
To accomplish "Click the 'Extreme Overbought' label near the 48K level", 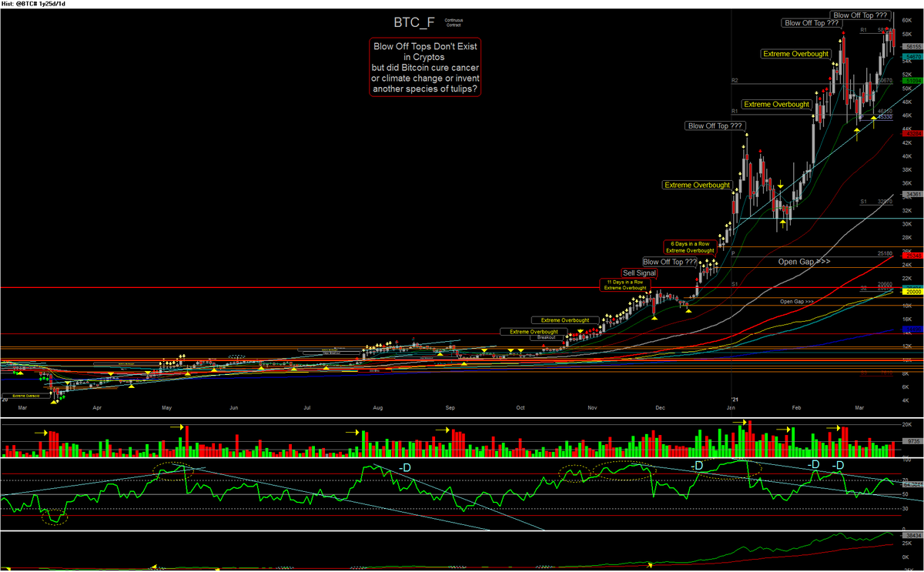I will (776, 105).
